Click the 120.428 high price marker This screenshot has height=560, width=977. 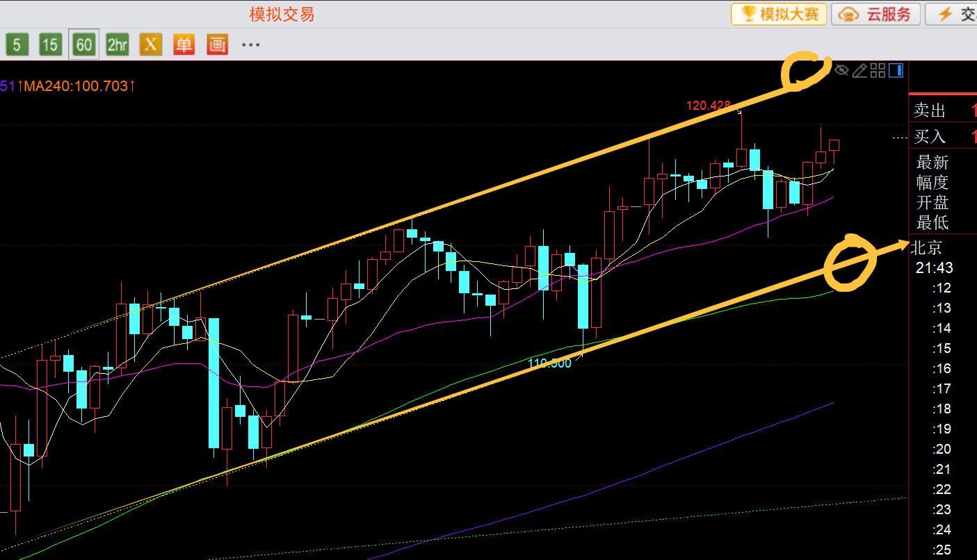pyautogui.click(x=708, y=106)
